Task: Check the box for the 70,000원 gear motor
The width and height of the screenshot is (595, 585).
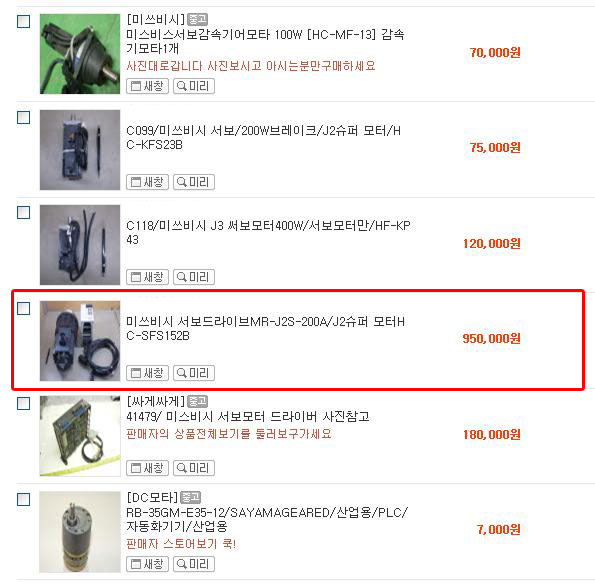Action: [24, 21]
